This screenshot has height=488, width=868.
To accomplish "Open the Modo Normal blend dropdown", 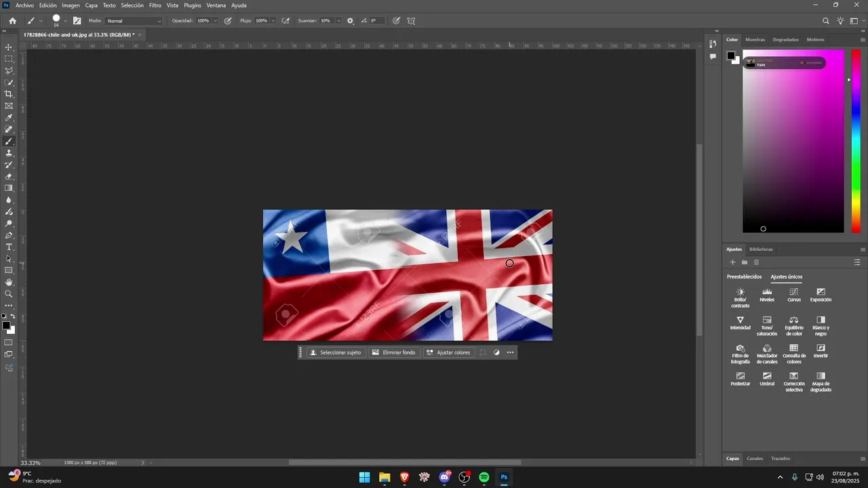I will (x=134, y=21).
